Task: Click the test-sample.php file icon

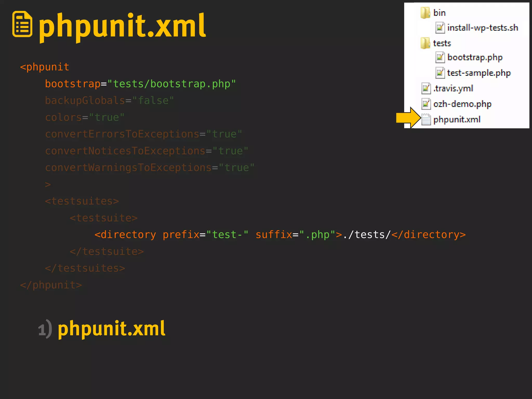Action: coord(440,73)
